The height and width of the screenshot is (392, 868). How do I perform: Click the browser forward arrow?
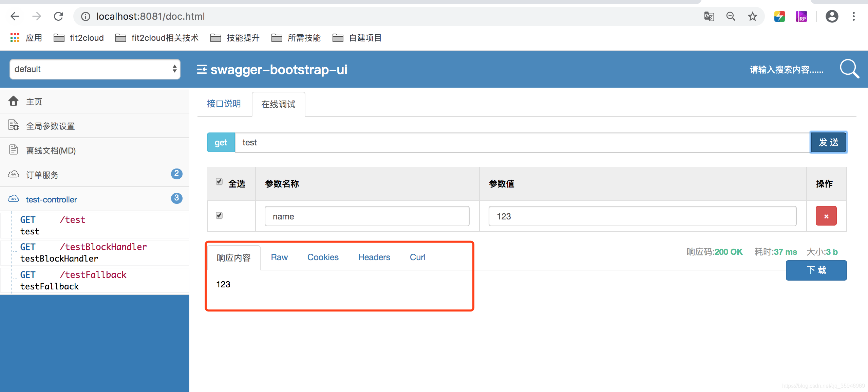pyautogui.click(x=37, y=16)
